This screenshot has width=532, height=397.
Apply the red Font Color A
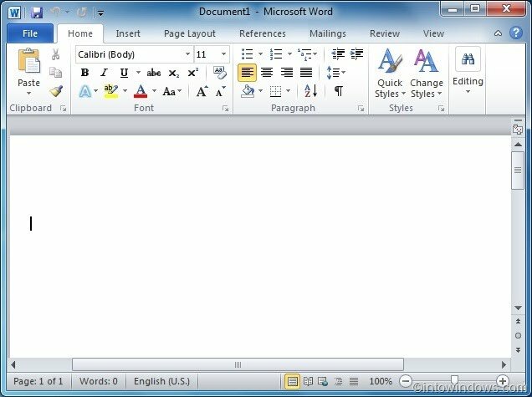coord(141,91)
